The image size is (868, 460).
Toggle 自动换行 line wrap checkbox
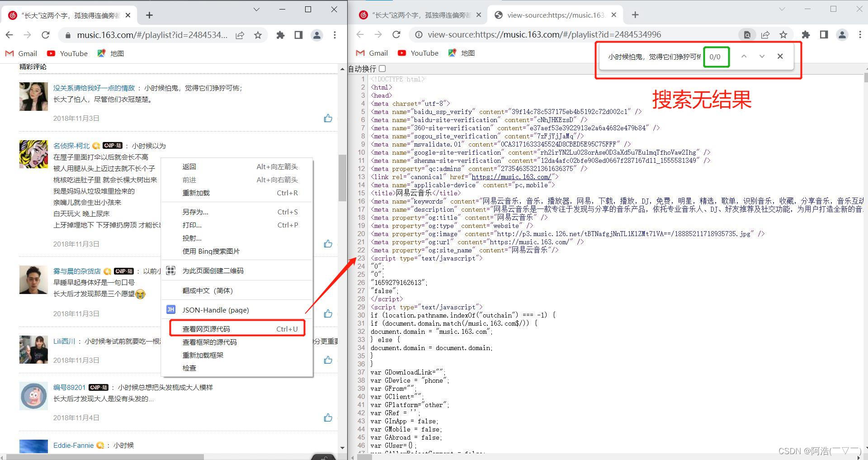click(x=382, y=68)
